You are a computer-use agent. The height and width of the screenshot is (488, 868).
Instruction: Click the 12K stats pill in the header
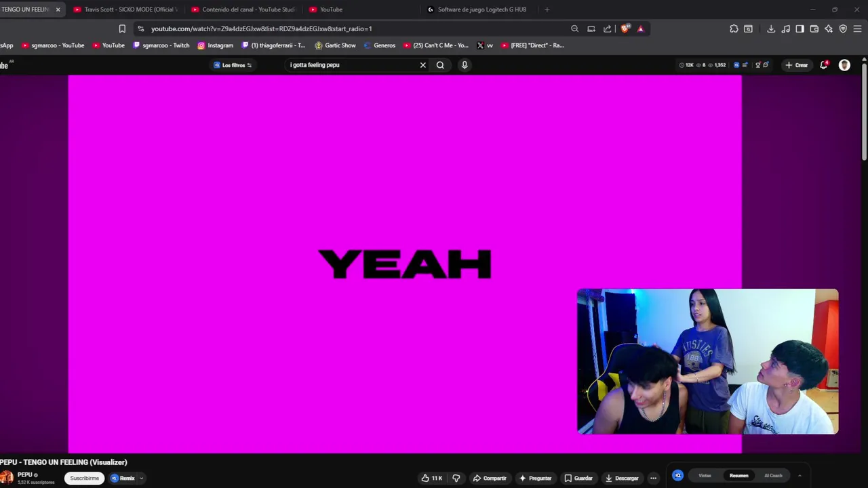[x=687, y=65]
